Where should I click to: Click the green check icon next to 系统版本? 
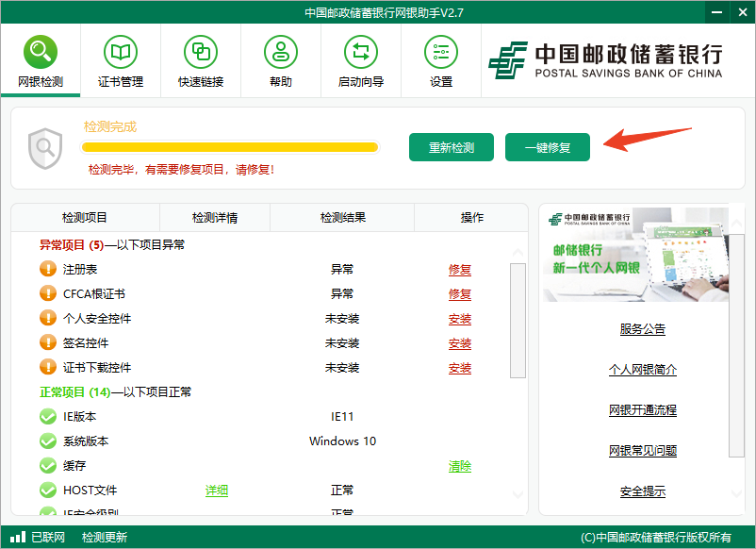48,441
